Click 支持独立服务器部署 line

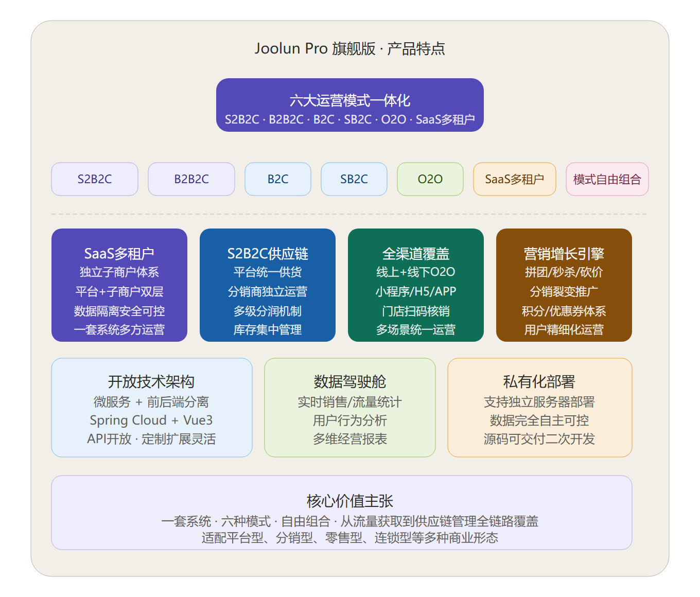tap(539, 402)
